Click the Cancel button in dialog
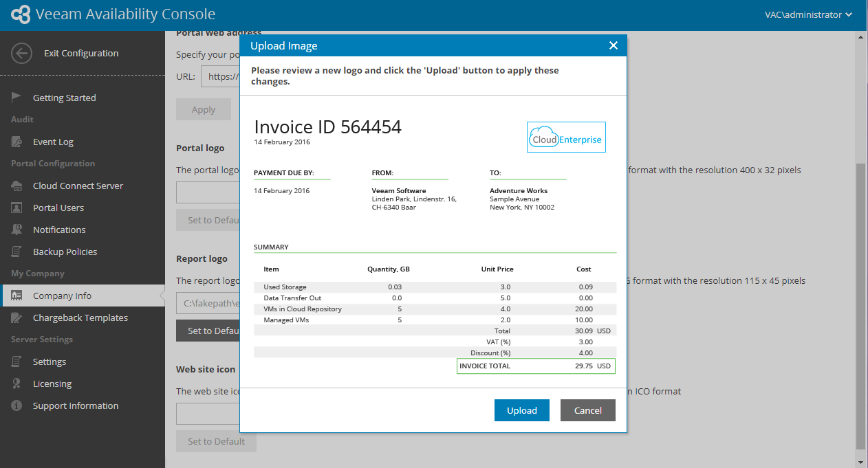Viewport: 868px width, 468px height. click(588, 410)
